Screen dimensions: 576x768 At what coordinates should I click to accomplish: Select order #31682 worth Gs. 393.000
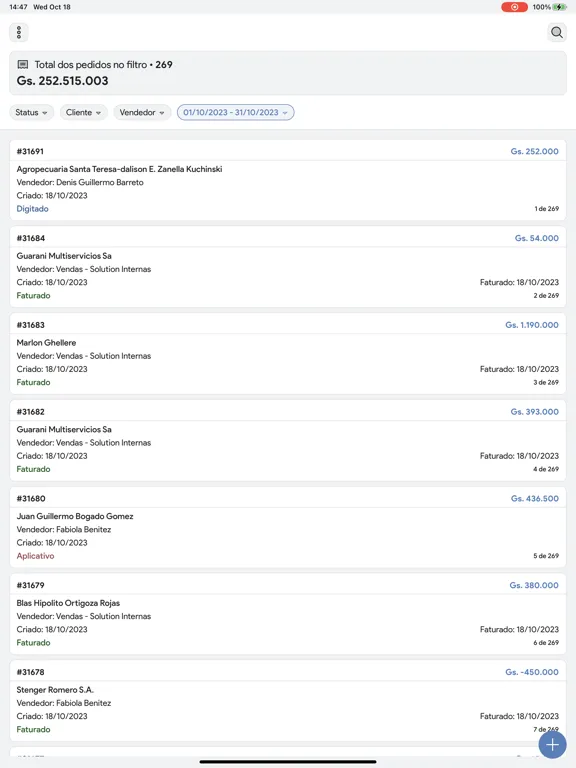[x=288, y=440]
